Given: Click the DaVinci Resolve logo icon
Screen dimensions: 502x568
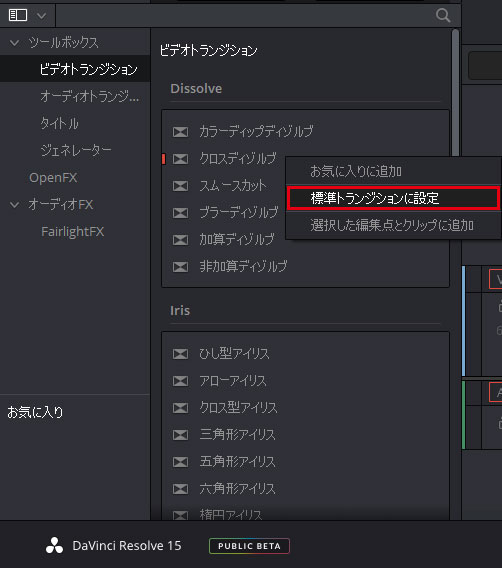Looking at the screenshot, I should click(x=54, y=546).
